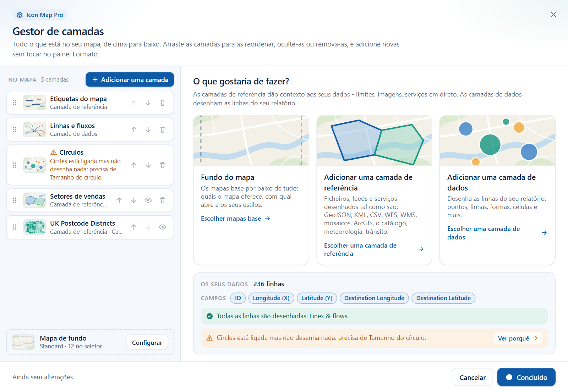Viewport: 568px width, 392px height.
Task: Open Escolher uma camada de referência
Action: (x=374, y=249)
